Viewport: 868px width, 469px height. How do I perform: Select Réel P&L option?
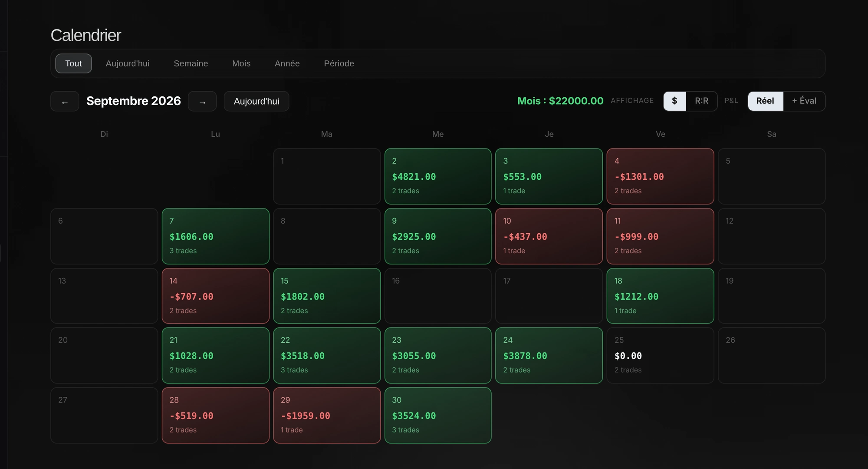(765, 101)
